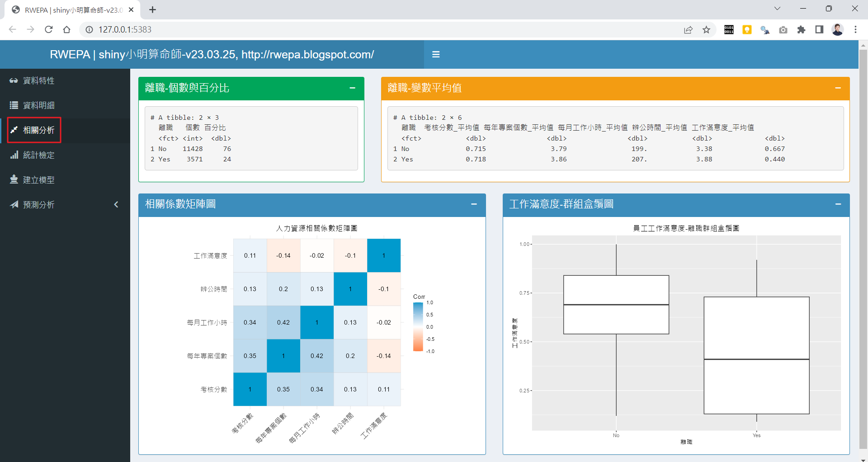
Task: Click the RWEPA dashboard header title
Action: 212,54
